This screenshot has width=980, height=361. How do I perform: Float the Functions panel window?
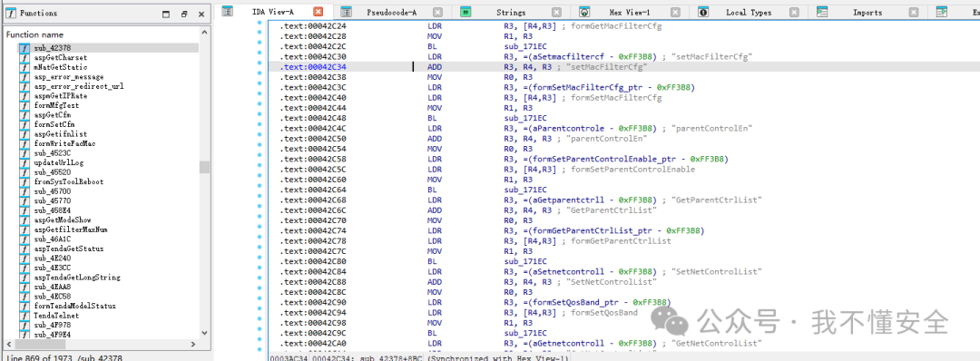tap(183, 14)
